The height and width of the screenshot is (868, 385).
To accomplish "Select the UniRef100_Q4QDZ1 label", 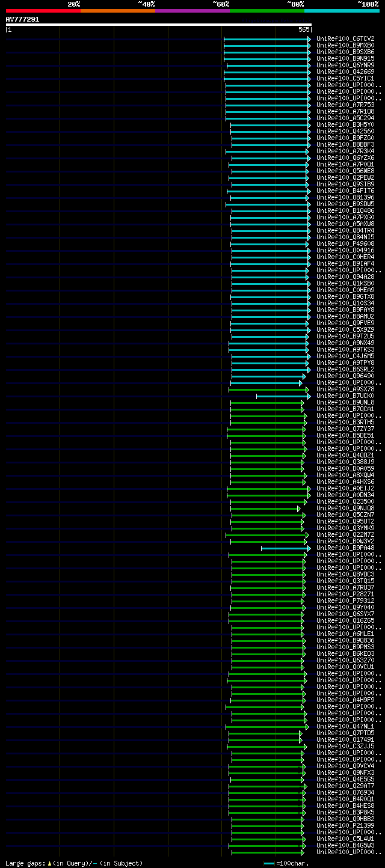I will tap(345, 455).
